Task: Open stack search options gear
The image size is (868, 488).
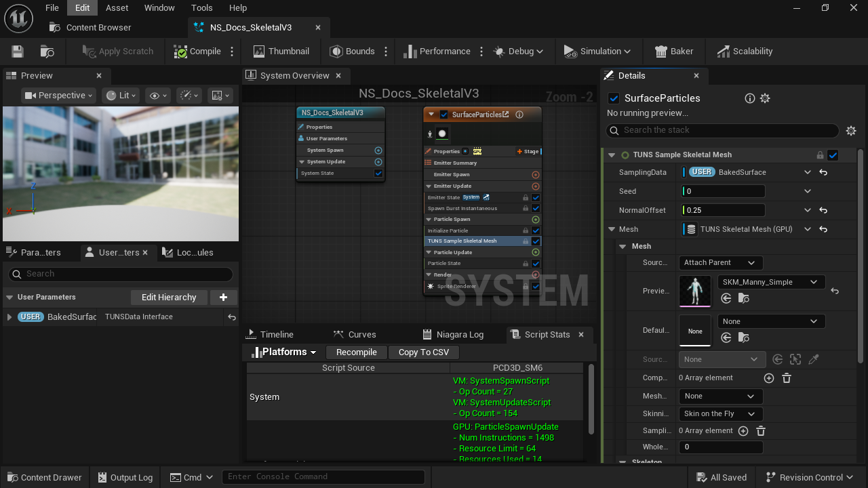Action: click(851, 131)
